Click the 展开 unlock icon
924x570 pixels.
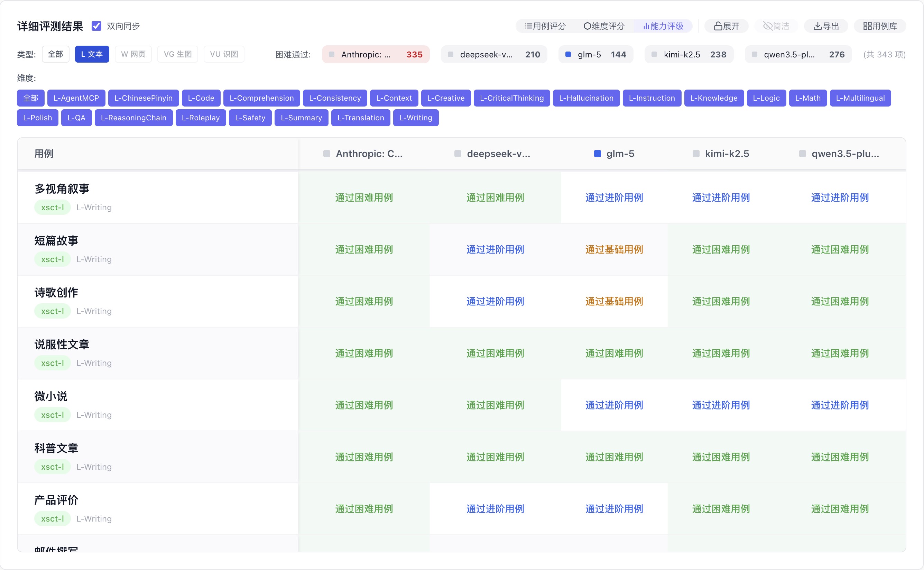(x=718, y=26)
